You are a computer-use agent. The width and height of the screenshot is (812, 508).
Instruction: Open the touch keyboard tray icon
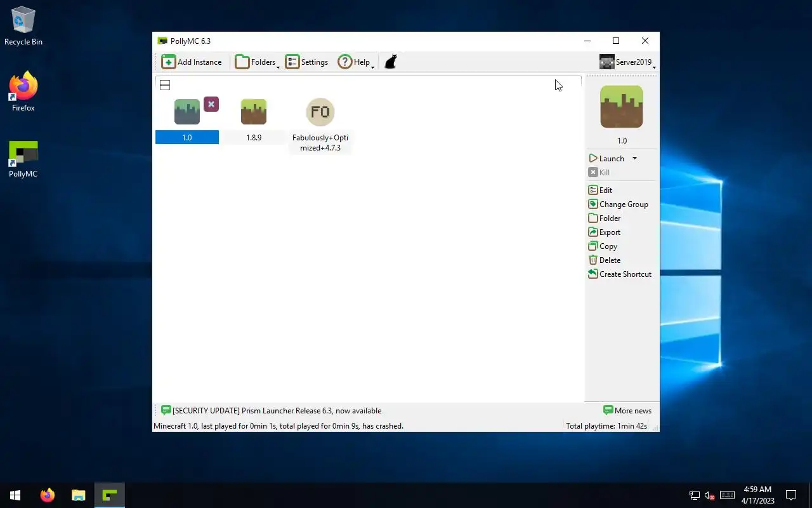(728, 495)
